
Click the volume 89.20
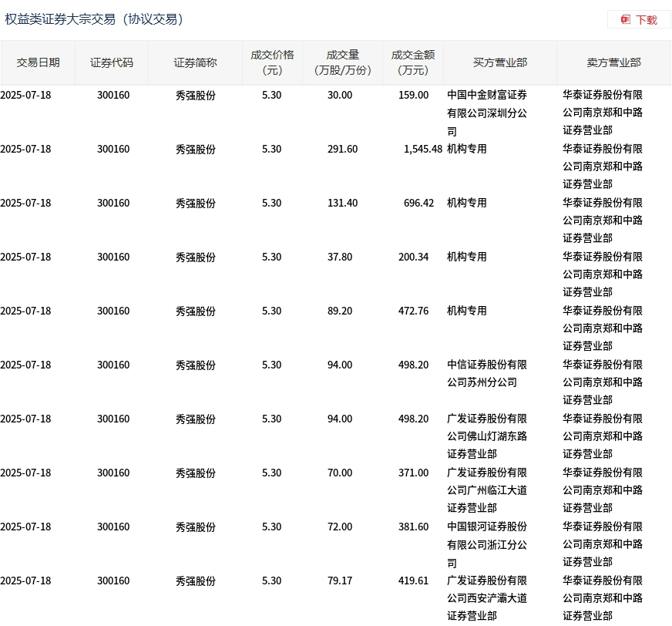pyautogui.click(x=340, y=311)
